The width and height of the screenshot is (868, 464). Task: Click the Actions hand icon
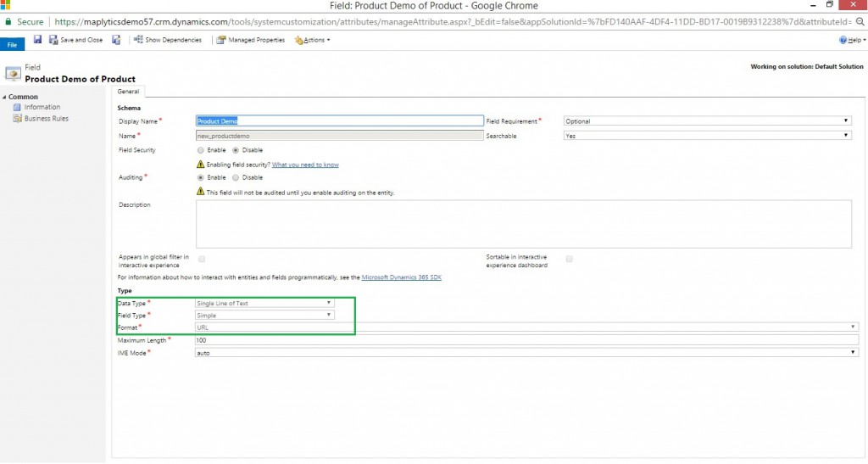click(x=299, y=40)
